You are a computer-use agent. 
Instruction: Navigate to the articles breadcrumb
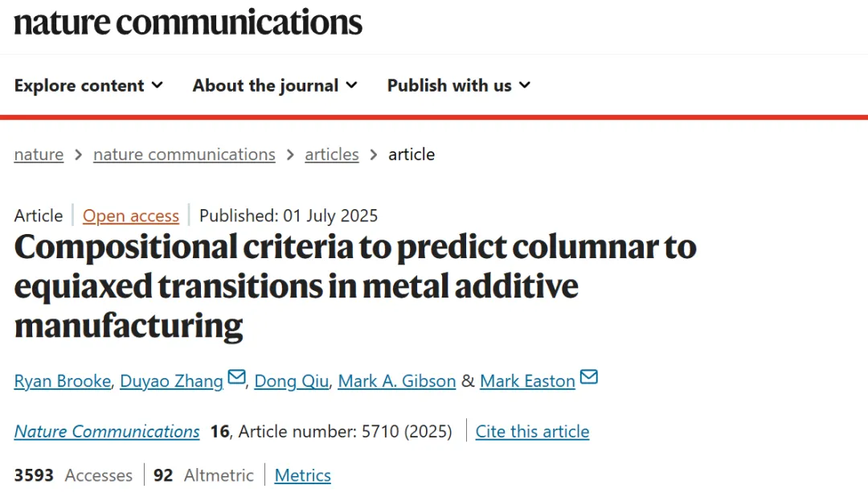[332, 154]
